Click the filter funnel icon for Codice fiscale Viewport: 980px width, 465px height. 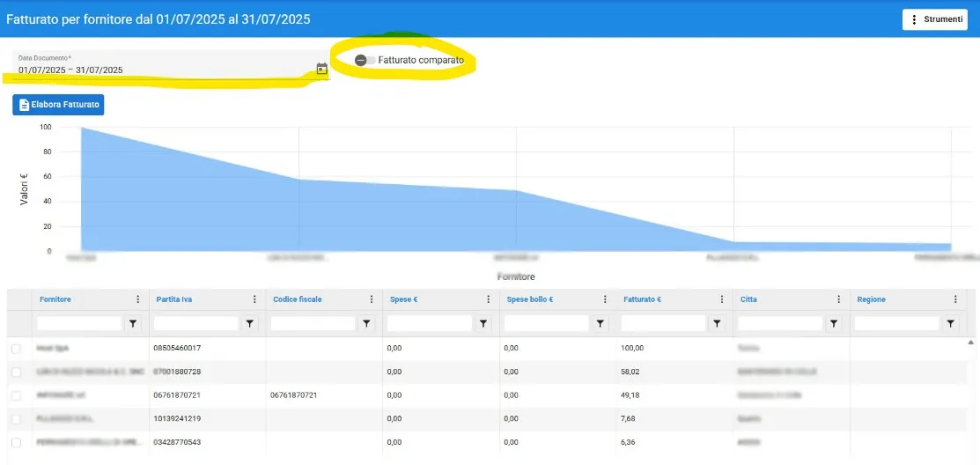[366, 323]
